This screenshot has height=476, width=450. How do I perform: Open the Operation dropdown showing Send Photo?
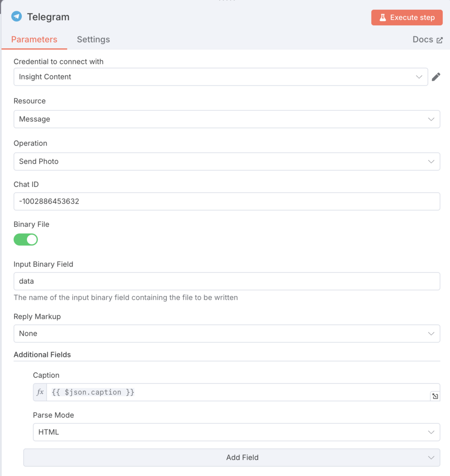[226, 161]
